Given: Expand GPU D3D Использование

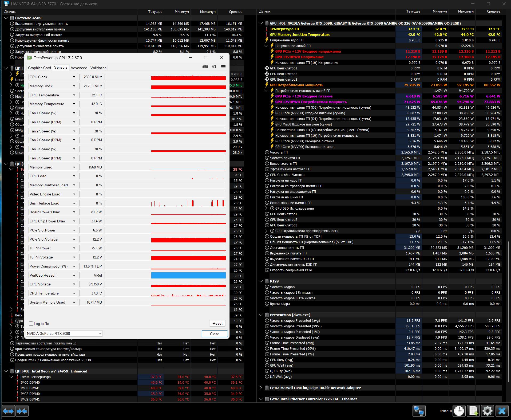Looking at the screenshot, I should point(266,209).
